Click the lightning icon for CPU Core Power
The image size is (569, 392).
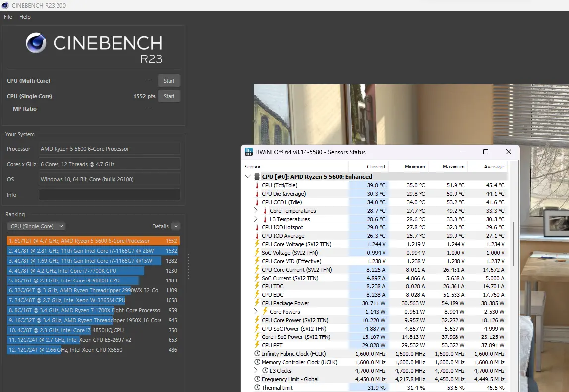point(257,320)
